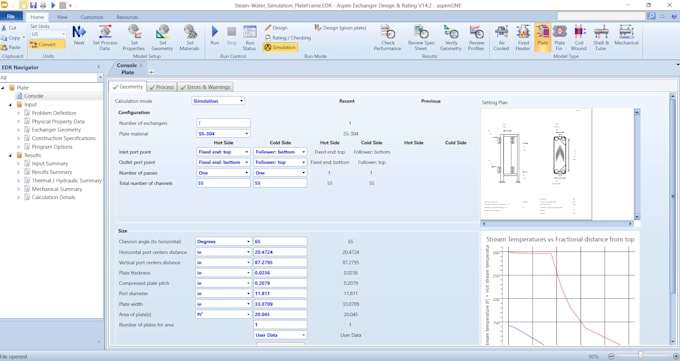Click the Cut clipboard icon
680x361 pixels.
pos(9,28)
